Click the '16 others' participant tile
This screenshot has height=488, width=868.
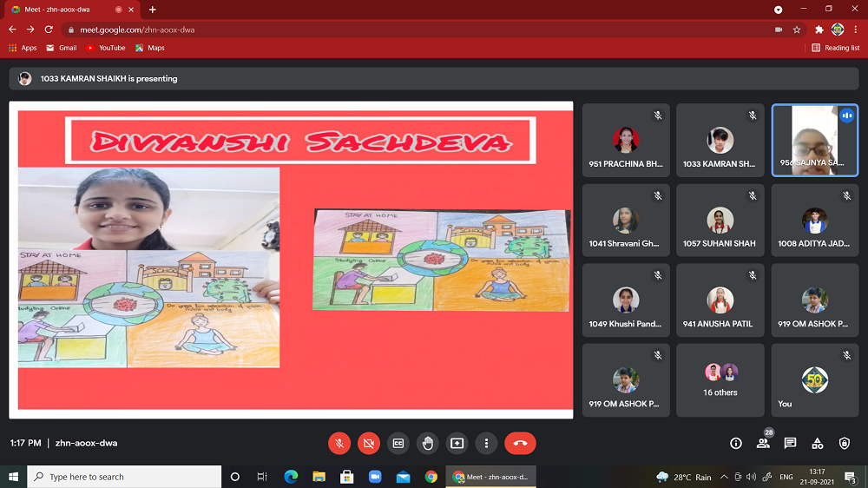720,379
